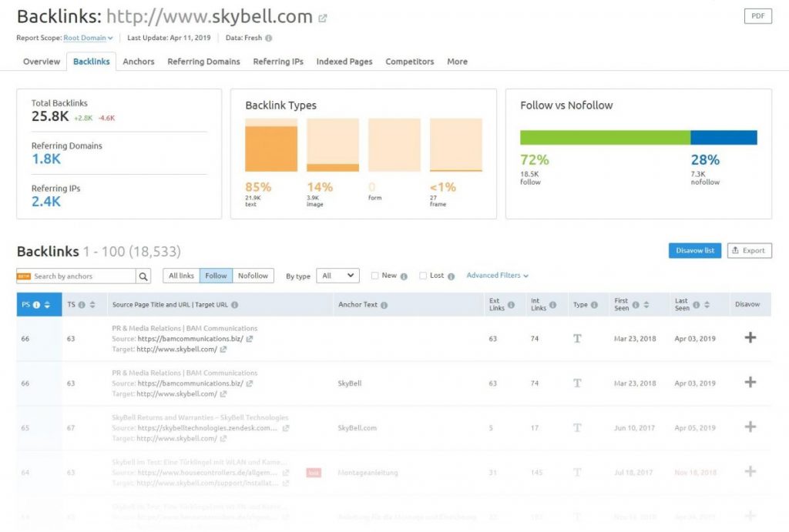Open the Root Domain scope dropdown
Image resolution: width=789 pixels, height=532 pixels.
coord(88,38)
